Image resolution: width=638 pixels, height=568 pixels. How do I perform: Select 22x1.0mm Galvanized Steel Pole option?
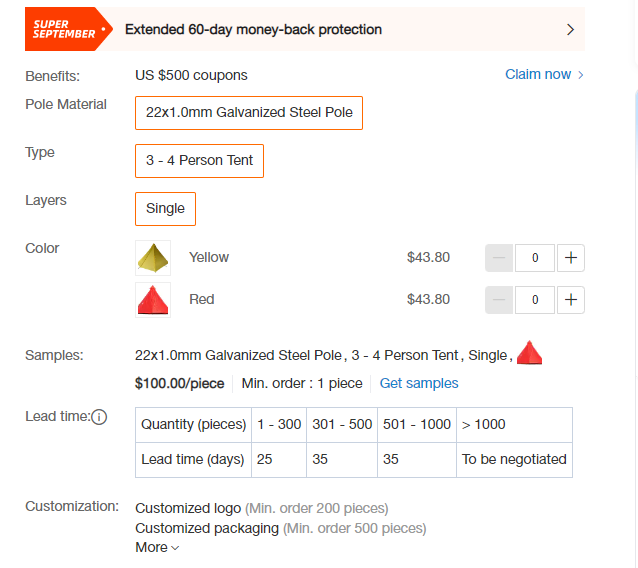point(249,113)
